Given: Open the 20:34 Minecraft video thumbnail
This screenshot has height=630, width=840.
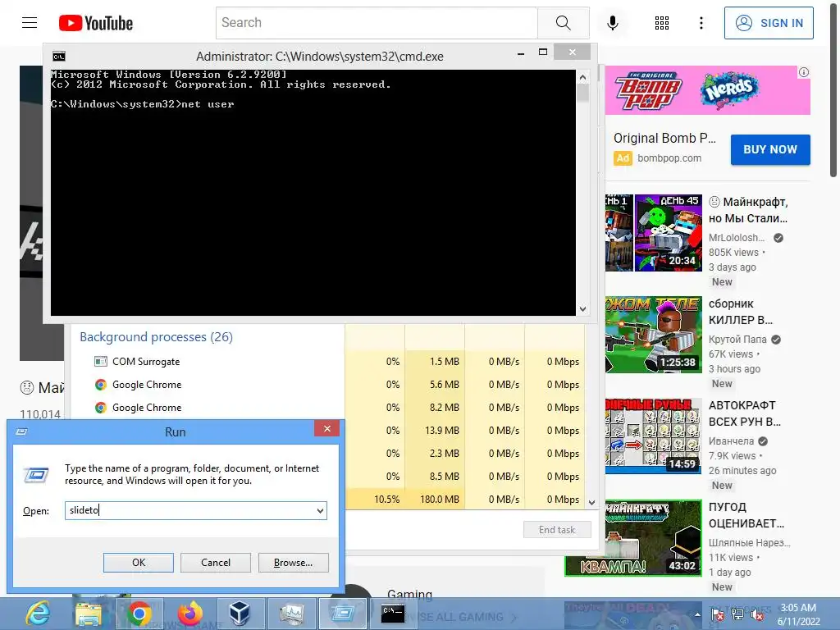Looking at the screenshot, I should coord(654,233).
